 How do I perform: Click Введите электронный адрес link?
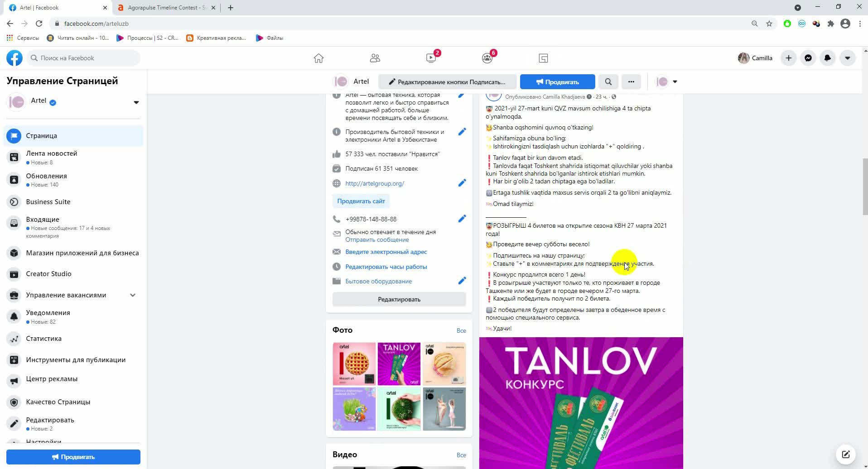386,252
